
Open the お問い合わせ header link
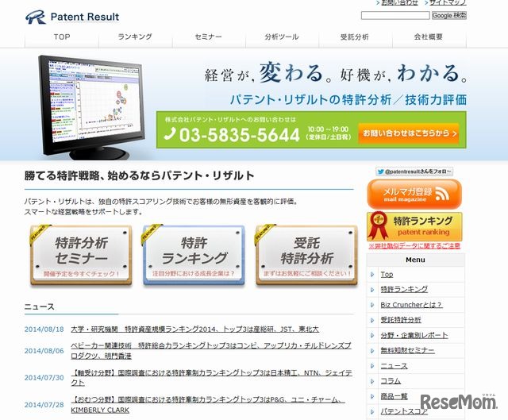pos(400,2)
